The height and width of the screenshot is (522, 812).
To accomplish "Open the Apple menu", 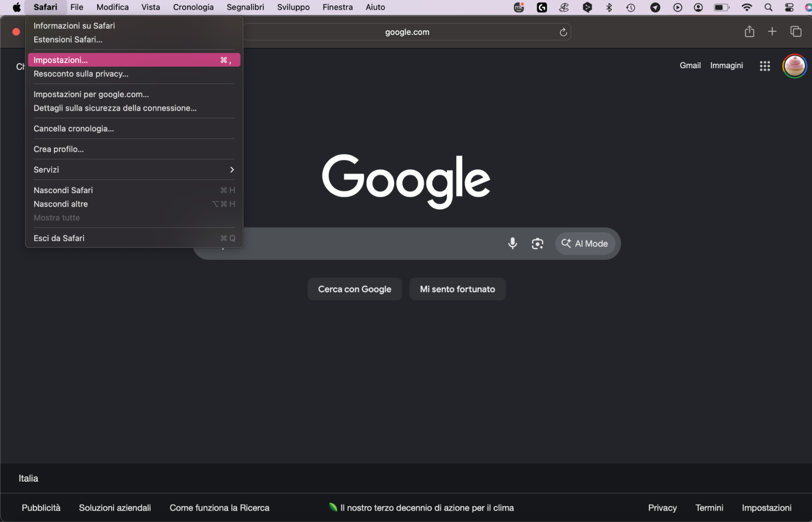I will tap(17, 7).
